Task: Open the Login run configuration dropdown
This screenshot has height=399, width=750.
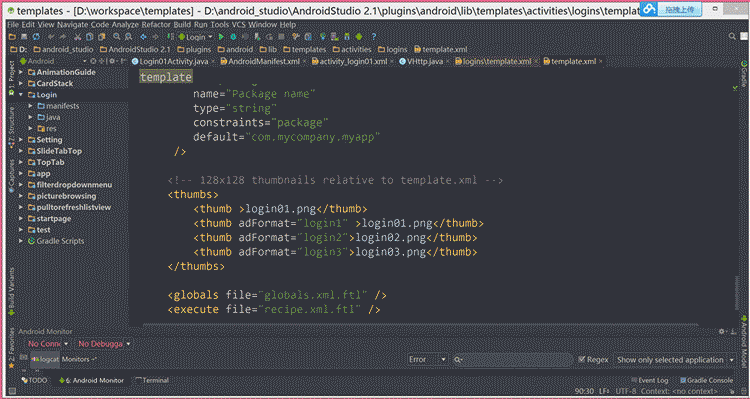Action: point(196,37)
